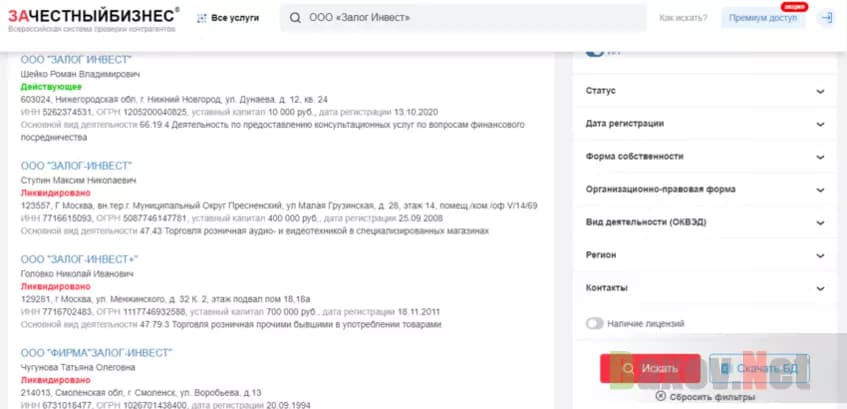The width and height of the screenshot is (847, 409).
Task: Click the circled X icon by Сбросить фильтры
Action: click(661, 396)
